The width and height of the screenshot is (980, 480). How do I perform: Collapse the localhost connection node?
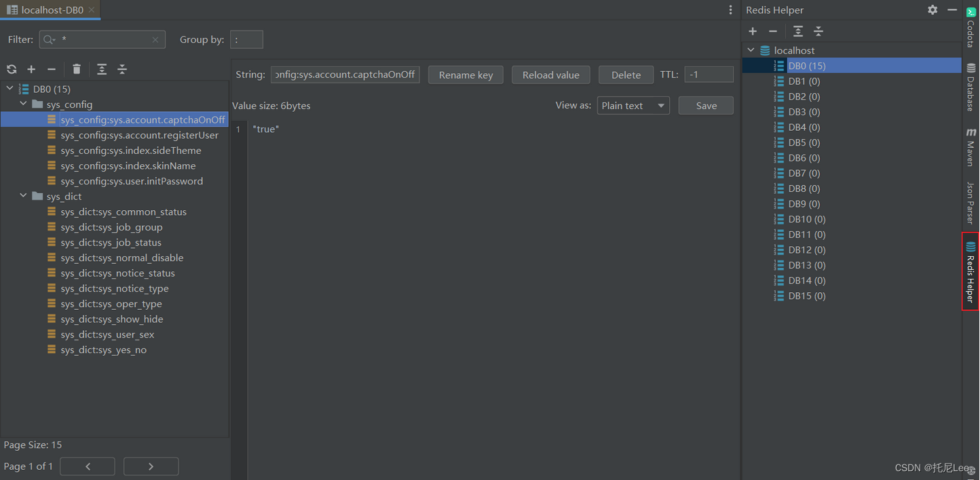click(x=751, y=50)
